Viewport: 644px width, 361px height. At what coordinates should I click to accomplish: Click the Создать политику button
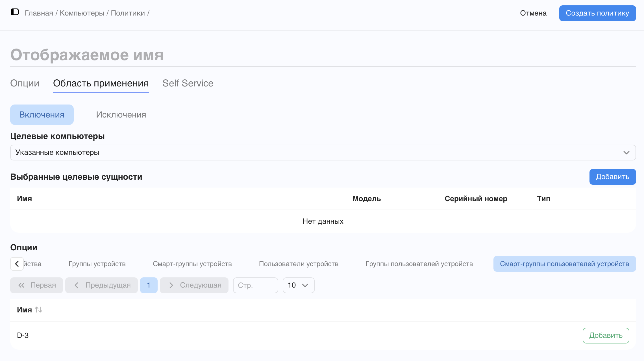click(597, 13)
